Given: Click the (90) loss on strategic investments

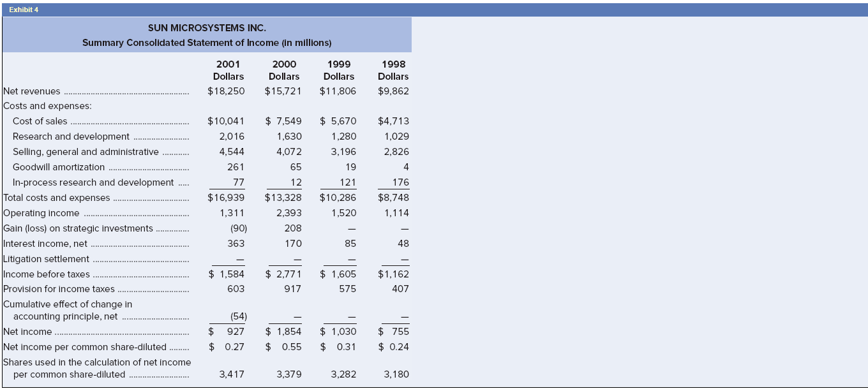Looking at the screenshot, I should tap(237, 228).
